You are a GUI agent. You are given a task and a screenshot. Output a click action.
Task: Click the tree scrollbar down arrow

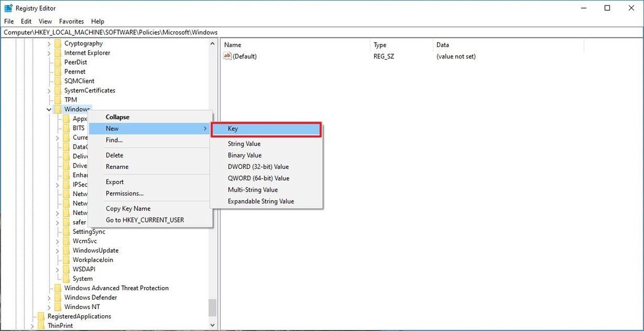213,325
